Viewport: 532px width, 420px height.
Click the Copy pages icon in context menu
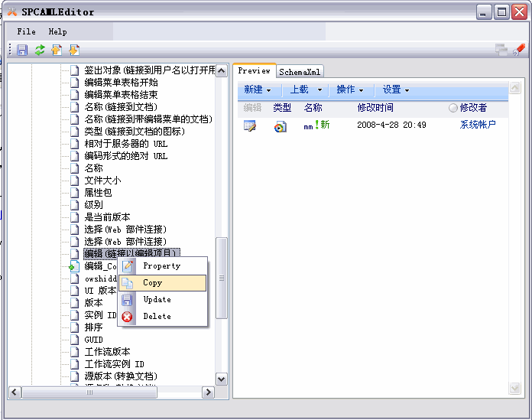pyautogui.click(x=127, y=283)
